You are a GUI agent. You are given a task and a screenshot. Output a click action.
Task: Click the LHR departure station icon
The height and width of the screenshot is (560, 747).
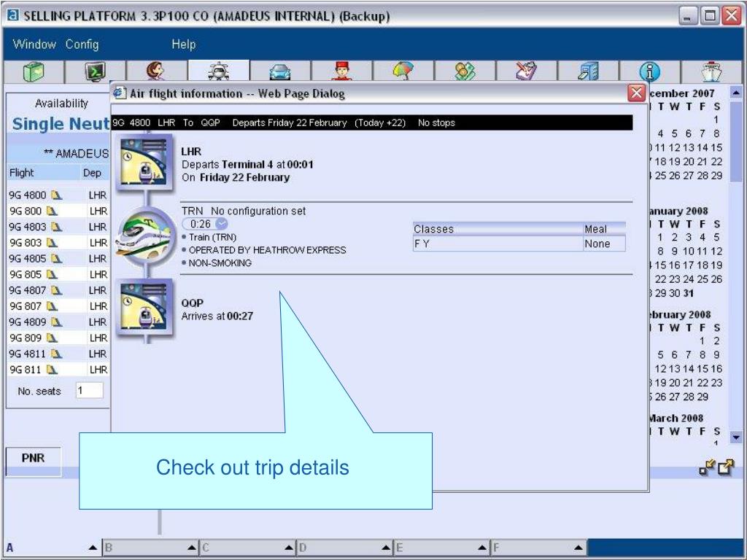point(144,162)
